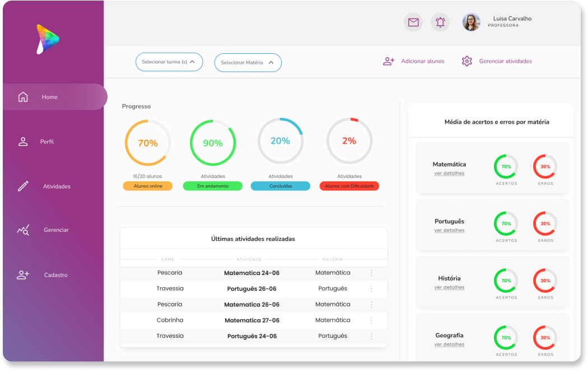Expand the Selecionar turma (s) dropdown

coord(169,62)
